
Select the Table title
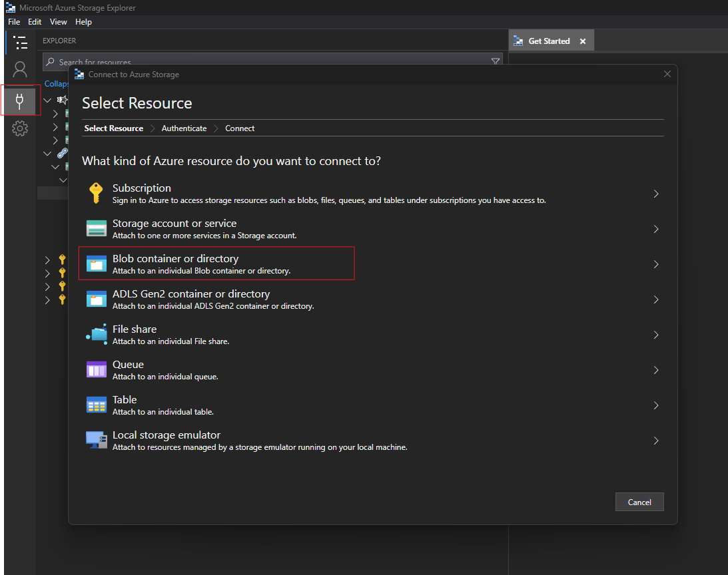[x=125, y=399]
